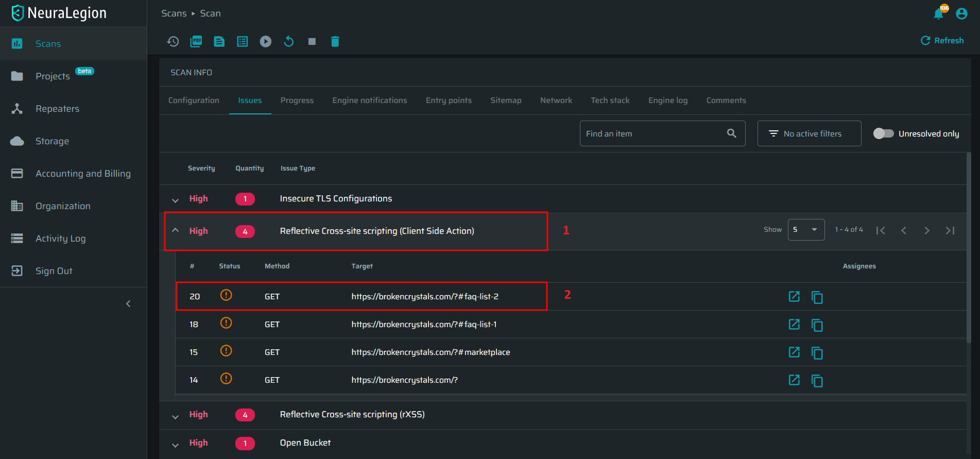Copy link for issue 15

(x=817, y=353)
